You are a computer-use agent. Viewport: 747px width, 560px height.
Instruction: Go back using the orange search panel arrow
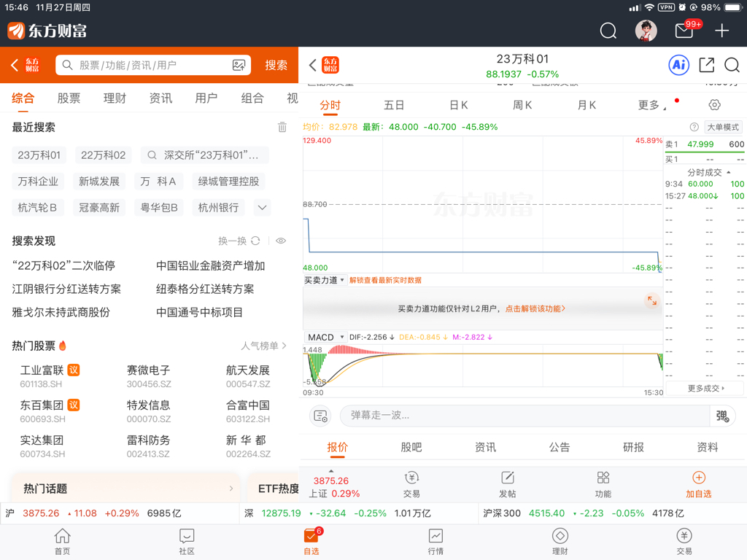coord(15,65)
